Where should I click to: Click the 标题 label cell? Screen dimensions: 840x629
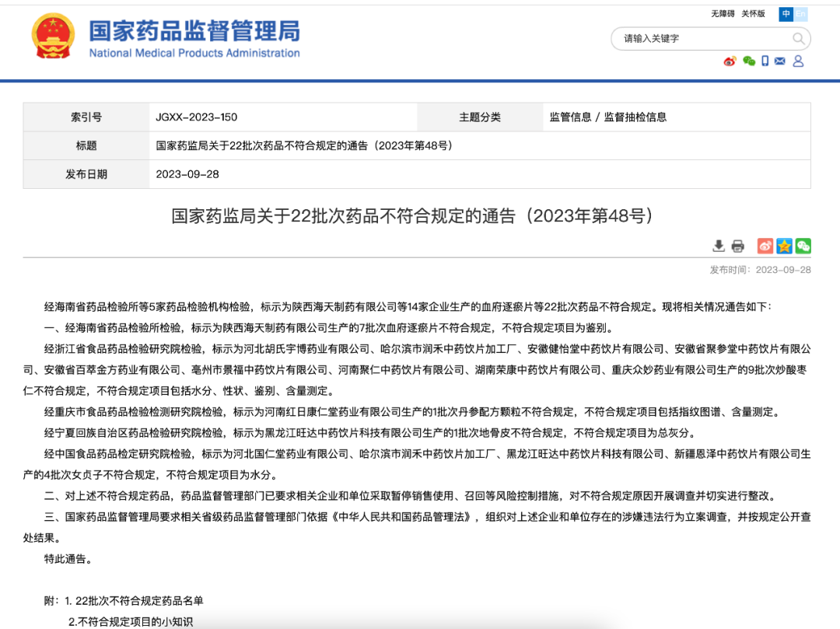pos(86,145)
